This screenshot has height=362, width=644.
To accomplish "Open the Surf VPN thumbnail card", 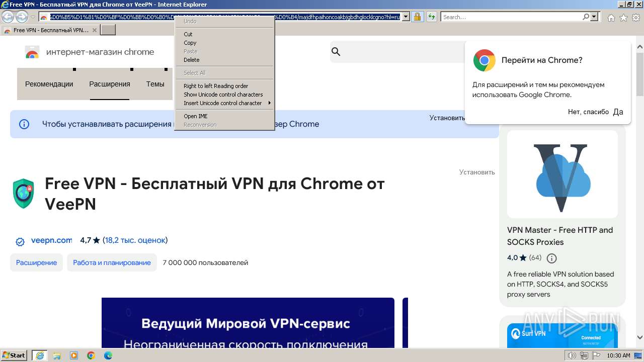I will (x=562, y=335).
